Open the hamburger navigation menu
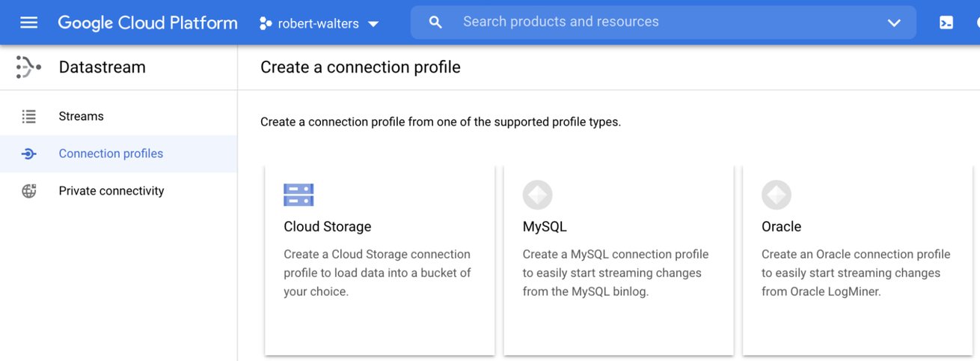Viewport: 980px width, 361px height. point(28,22)
